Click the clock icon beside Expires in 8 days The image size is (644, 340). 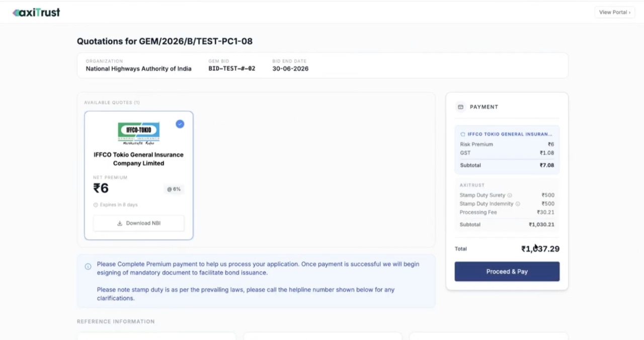(x=96, y=205)
